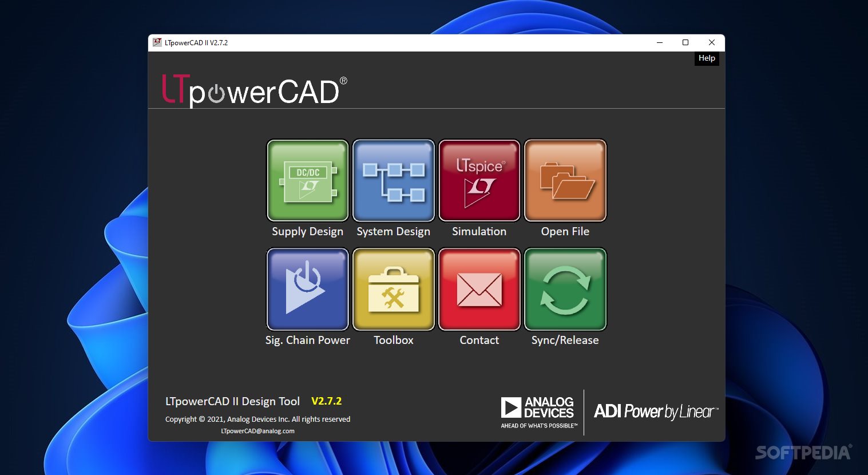868x475 pixels.
Task: Click the Simulation label text
Action: coord(479,231)
